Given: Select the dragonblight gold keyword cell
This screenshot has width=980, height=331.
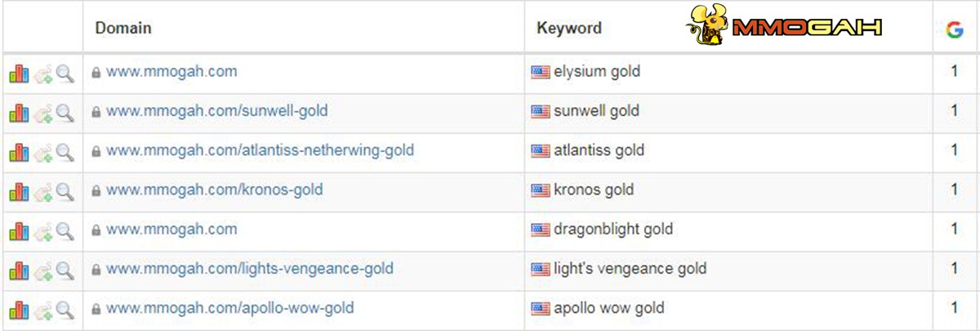Looking at the screenshot, I should pos(728,230).
